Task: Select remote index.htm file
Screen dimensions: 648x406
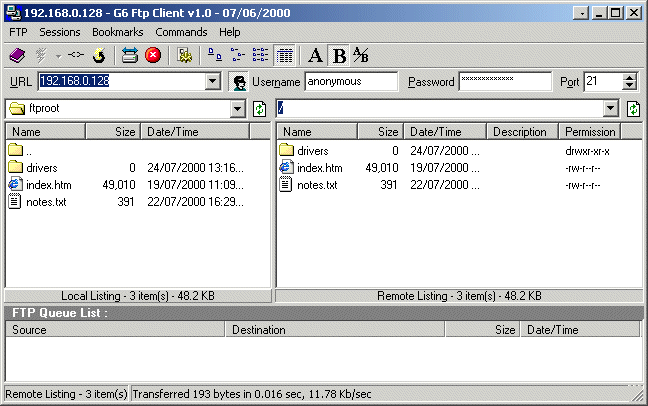Action: coord(311,167)
